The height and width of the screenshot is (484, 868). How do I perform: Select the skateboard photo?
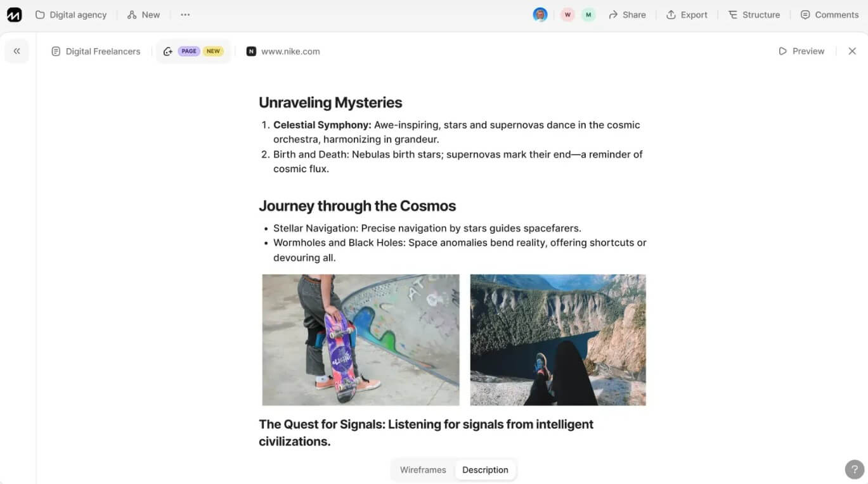361,340
